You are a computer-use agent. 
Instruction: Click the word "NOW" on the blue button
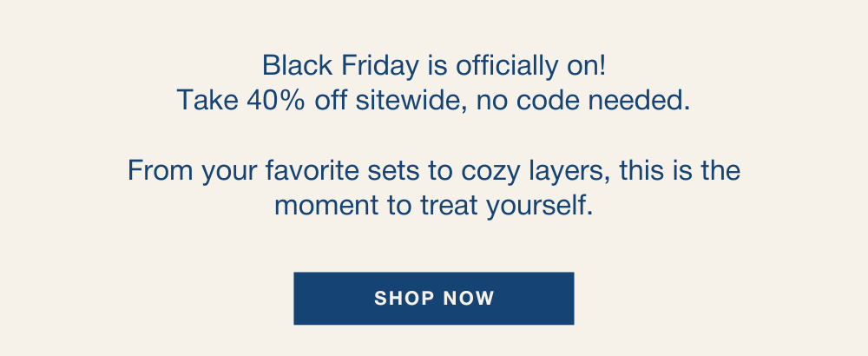[468, 299]
